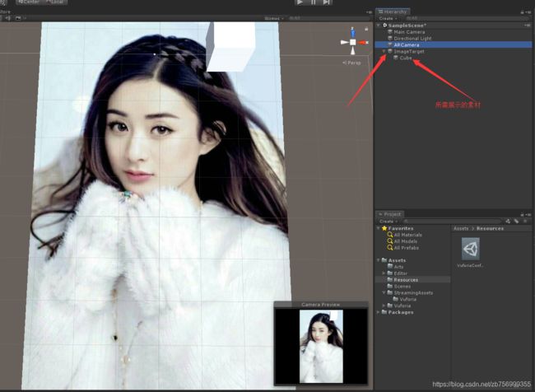Collapse the ImageTarget tree arrow
The image size is (535, 392).
pos(384,51)
